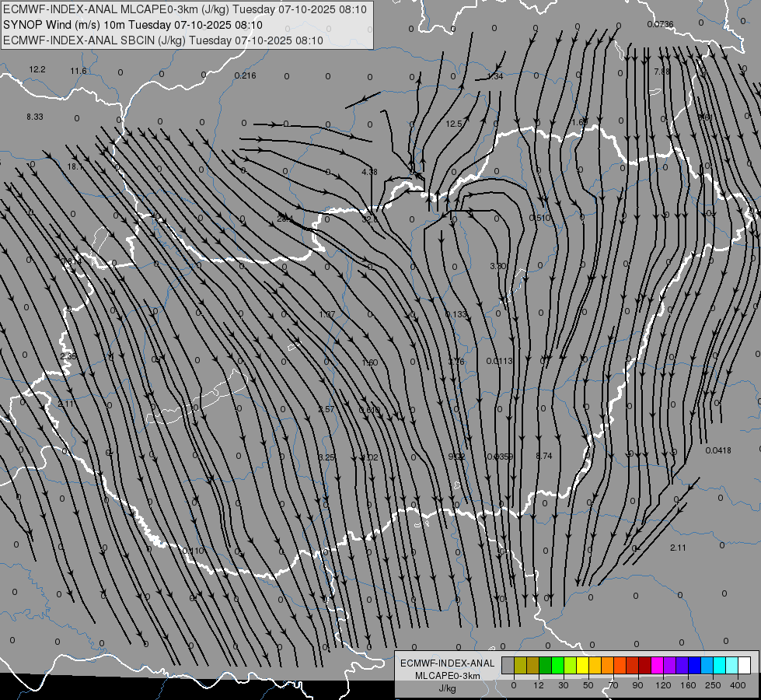Viewport: 761px width, 700px height.
Task: Click the legend tick label 160
Action: [x=688, y=685]
